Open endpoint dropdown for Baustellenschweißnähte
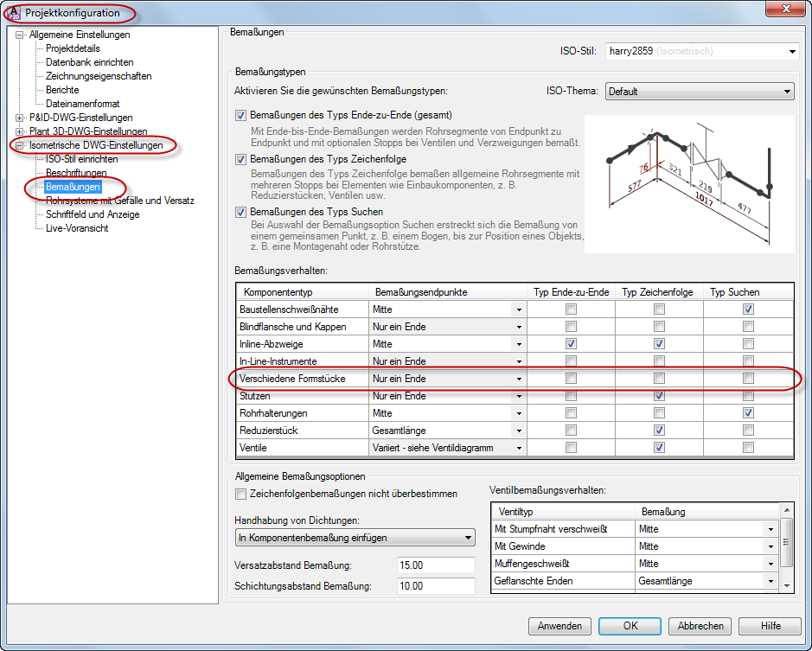This screenshot has height=651, width=812. pyautogui.click(x=518, y=310)
